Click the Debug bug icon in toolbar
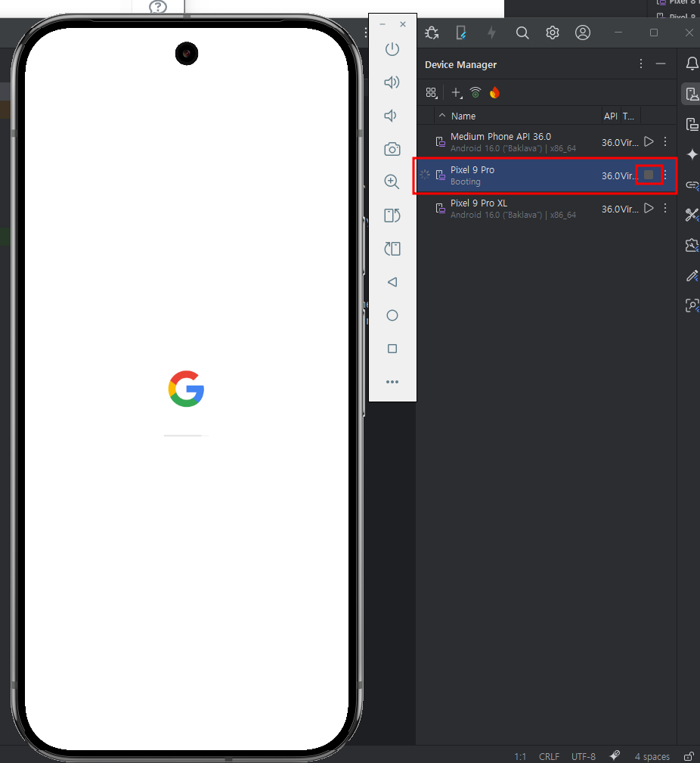The image size is (700, 763). tap(432, 33)
